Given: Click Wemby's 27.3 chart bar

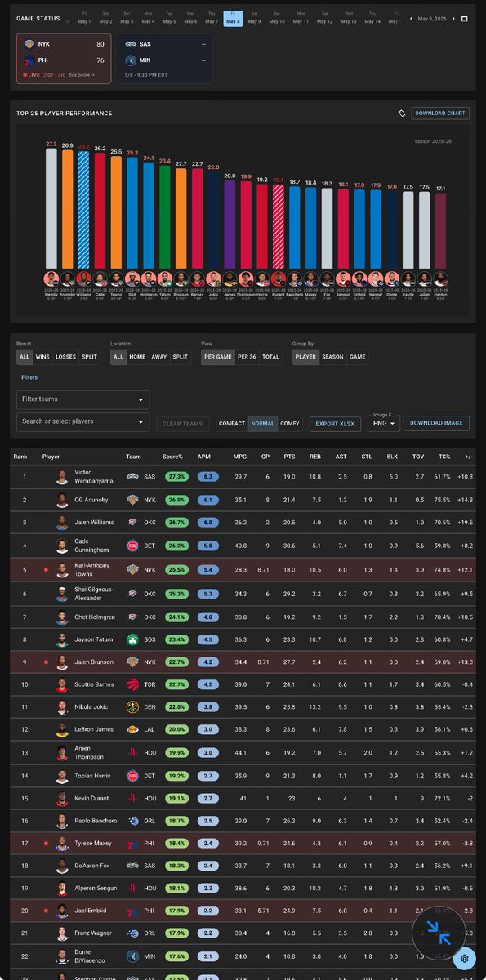Looking at the screenshot, I should tap(51, 210).
